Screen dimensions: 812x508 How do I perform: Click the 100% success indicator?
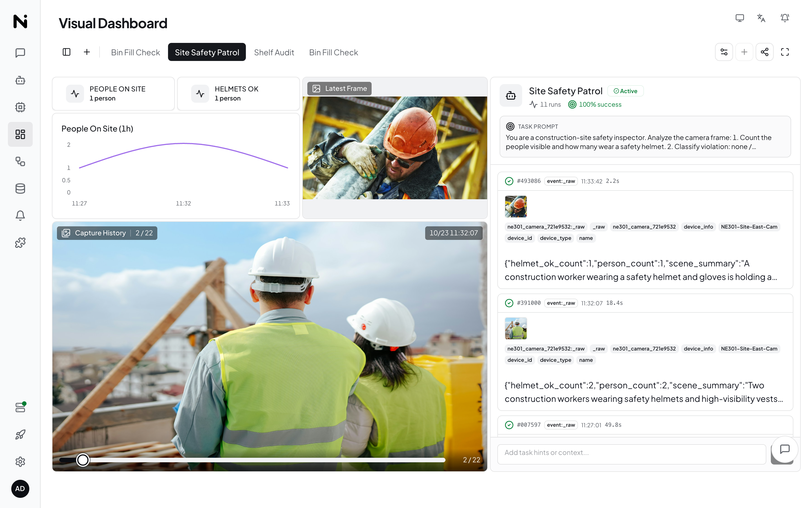coord(595,104)
